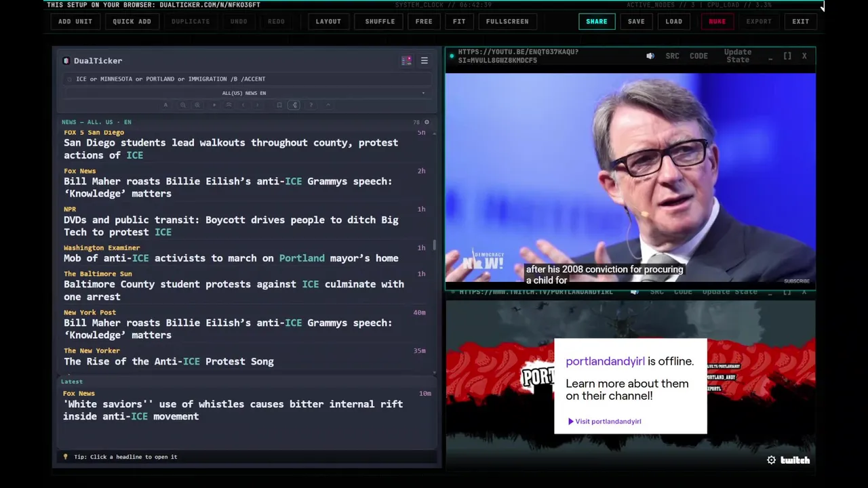Open Fox News Bill Maher headline
This screenshot has width=868, height=488.
[x=228, y=188]
